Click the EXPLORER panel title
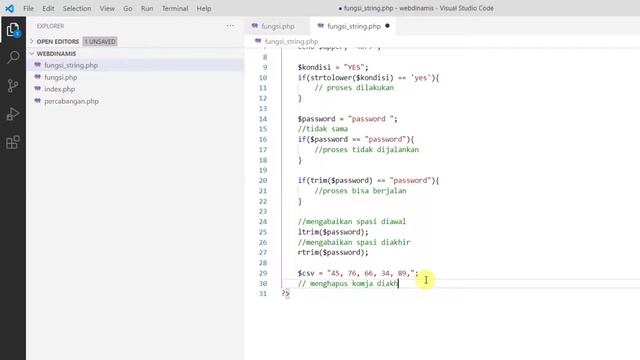Screen dimensions: 640x360 click(50, 26)
